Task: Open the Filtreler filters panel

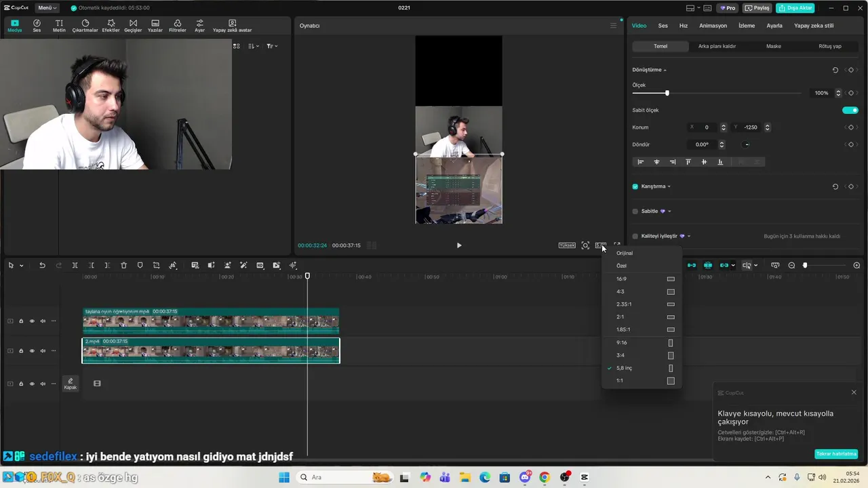Action: click(x=177, y=26)
